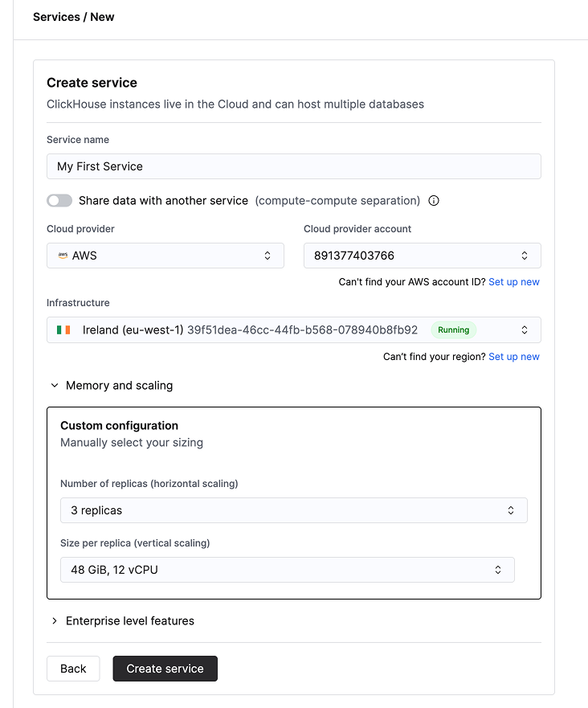Click the chevron icon on the AWS provider selector

click(267, 255)
